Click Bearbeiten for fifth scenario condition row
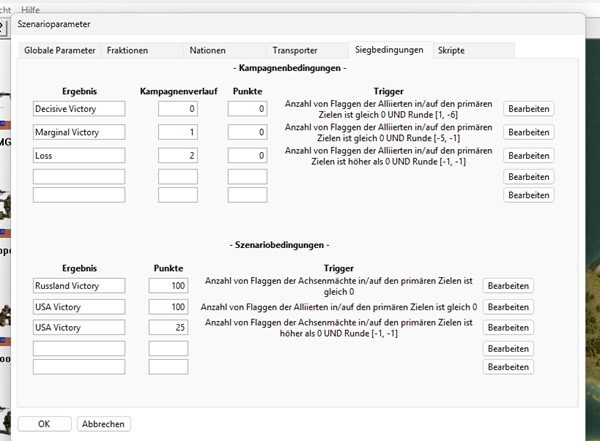Viewport: 600px width, 441px height. [x=508, y=367]
